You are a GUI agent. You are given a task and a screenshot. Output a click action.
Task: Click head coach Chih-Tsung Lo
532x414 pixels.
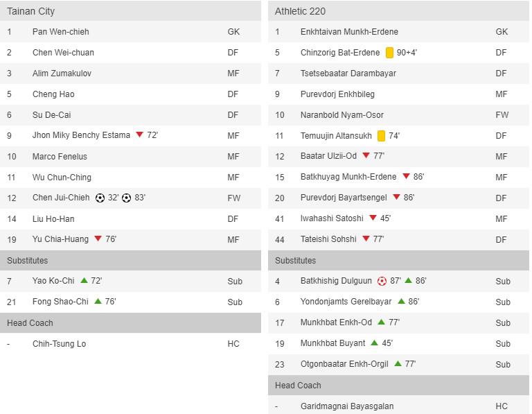click(x=59, y=343)
